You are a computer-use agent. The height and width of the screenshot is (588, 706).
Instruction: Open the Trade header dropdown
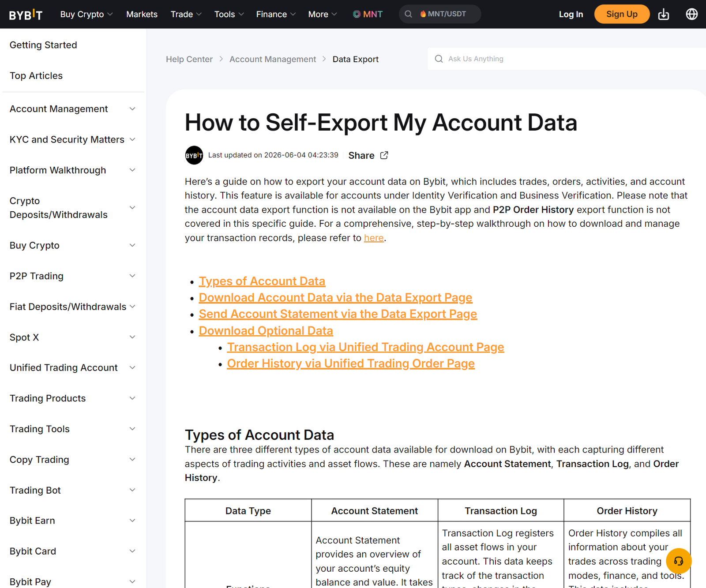(x=186, y=14)
